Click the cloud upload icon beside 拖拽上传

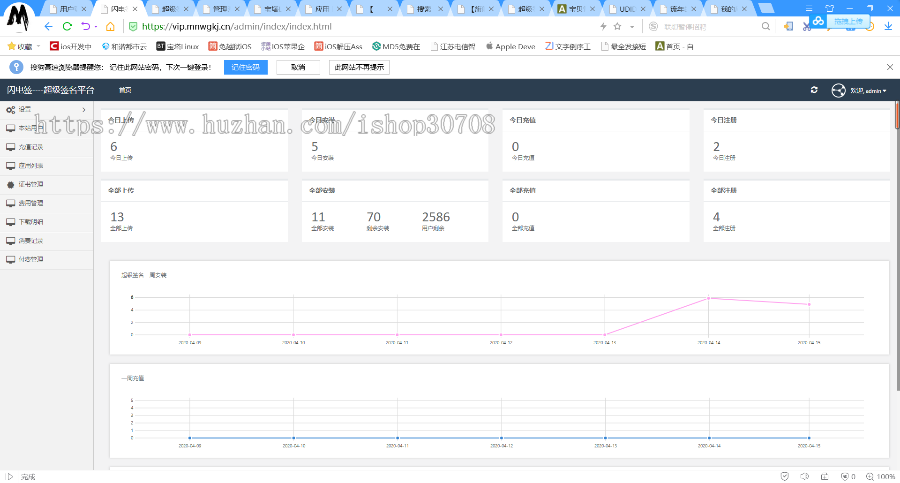tap(818, 21)
